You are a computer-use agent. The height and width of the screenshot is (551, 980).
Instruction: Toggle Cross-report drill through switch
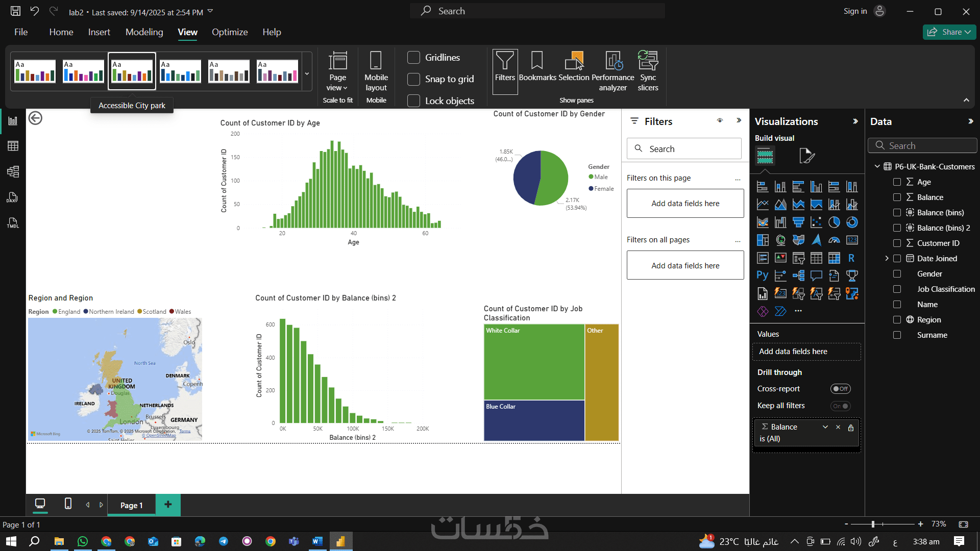pos(840,389)
